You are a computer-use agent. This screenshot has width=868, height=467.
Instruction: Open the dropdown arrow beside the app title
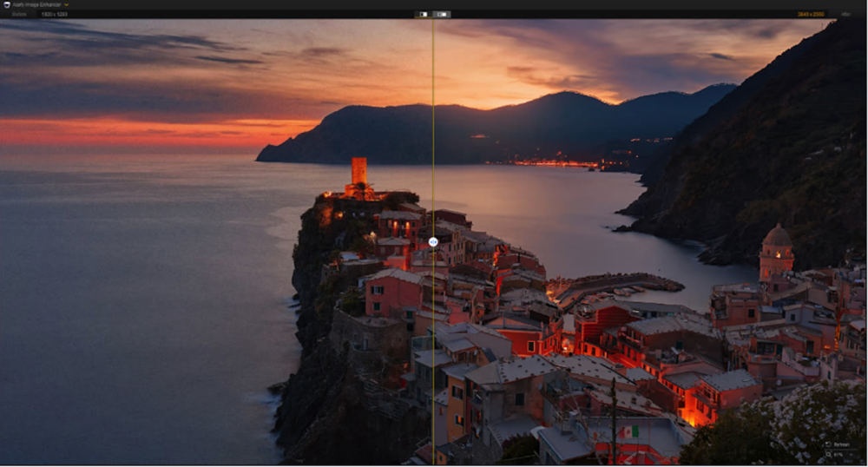[66, 4]
